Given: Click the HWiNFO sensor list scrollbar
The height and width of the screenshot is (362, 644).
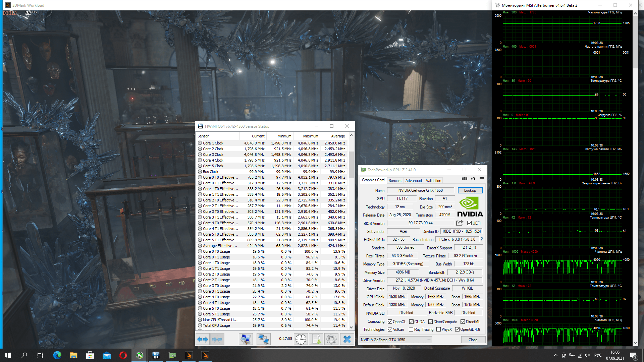Looking at the screenshot, I should tap(351, 164).
